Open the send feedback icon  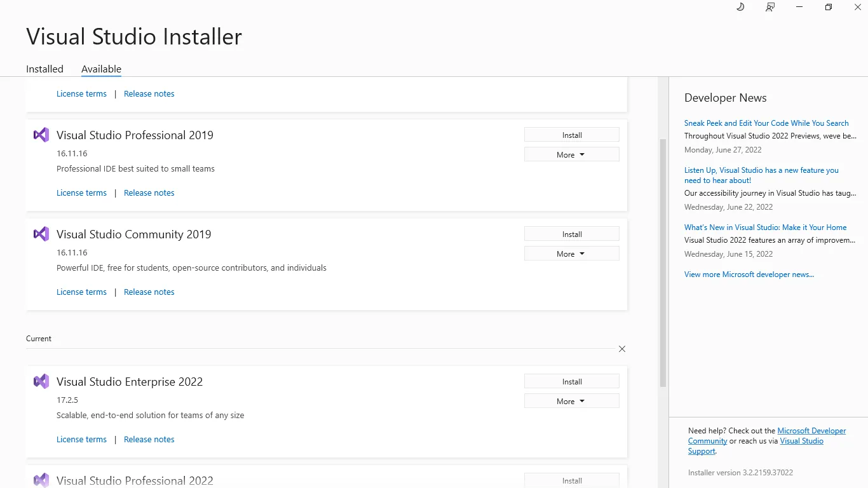[770, 7]
